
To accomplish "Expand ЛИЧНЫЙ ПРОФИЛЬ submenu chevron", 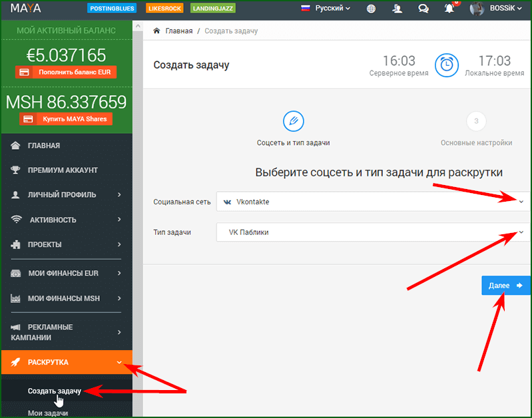I will [119, 194].
